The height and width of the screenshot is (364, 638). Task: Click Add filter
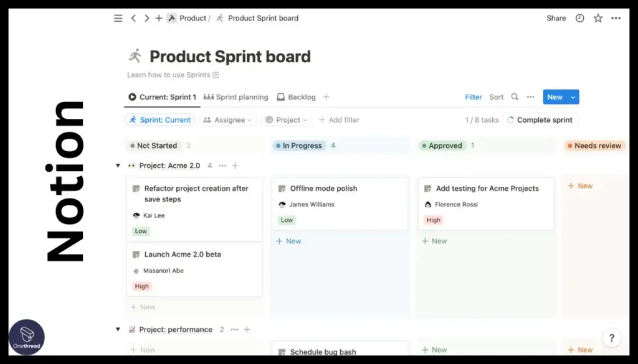339,120
